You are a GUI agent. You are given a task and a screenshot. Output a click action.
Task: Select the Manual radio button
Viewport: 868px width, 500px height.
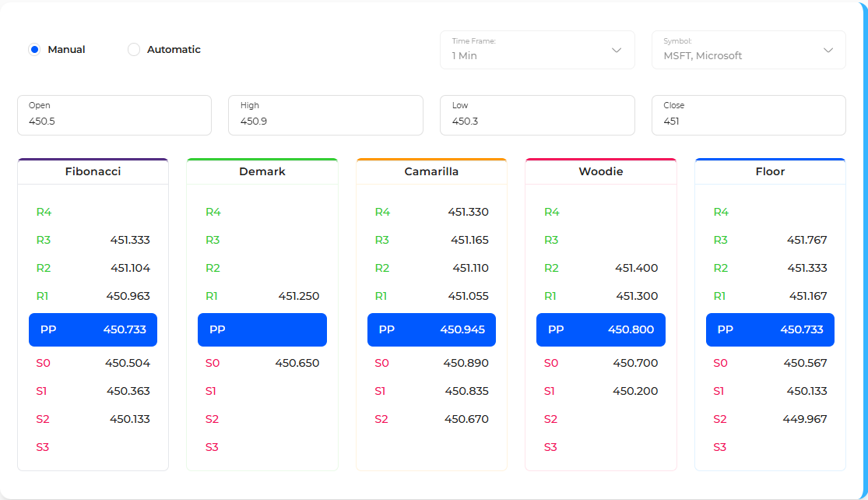(34, 50)
